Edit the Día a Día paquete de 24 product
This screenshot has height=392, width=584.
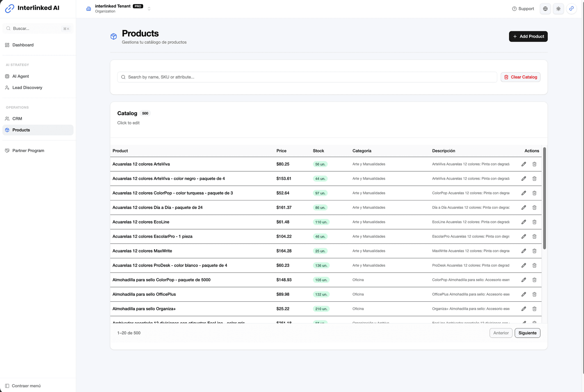[523, 207]
